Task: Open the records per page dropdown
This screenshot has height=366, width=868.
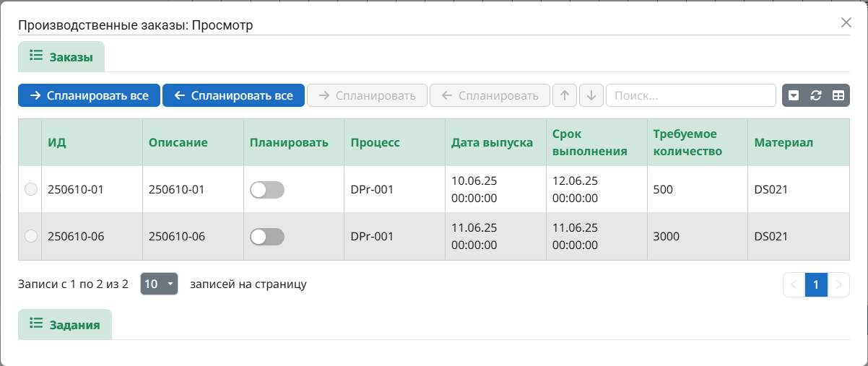Action: (x=159, y=284)
